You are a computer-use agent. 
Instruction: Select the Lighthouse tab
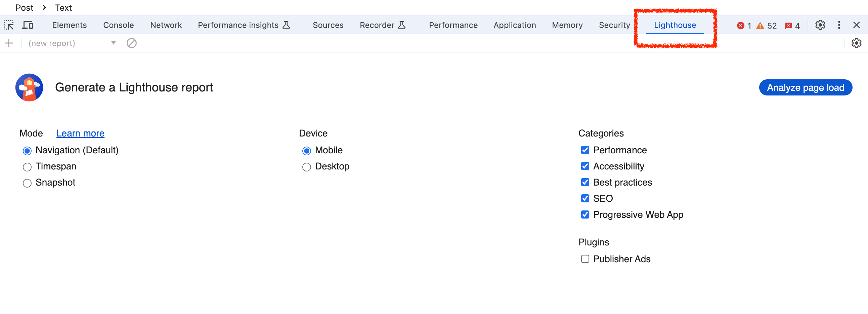coord(675,25)
